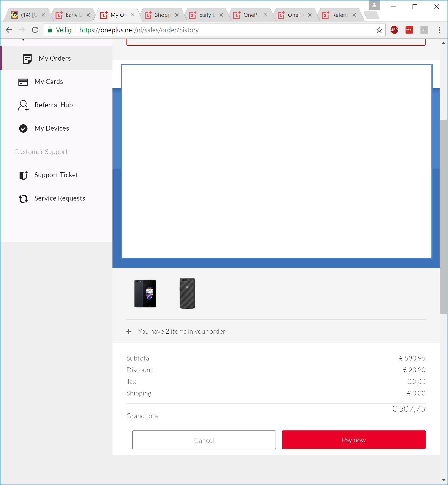
Task: Collapse sidebar section with small arrow
Action: (23, 40)
